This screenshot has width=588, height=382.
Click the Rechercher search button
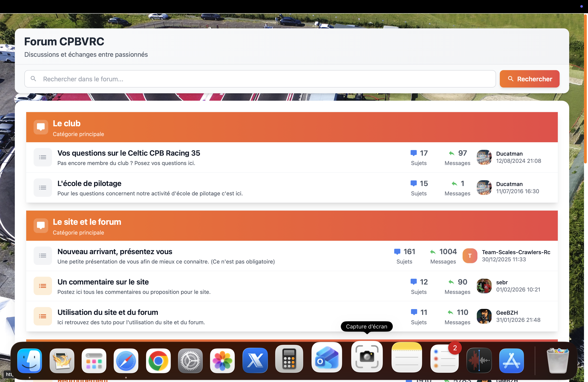coord(529,79)
